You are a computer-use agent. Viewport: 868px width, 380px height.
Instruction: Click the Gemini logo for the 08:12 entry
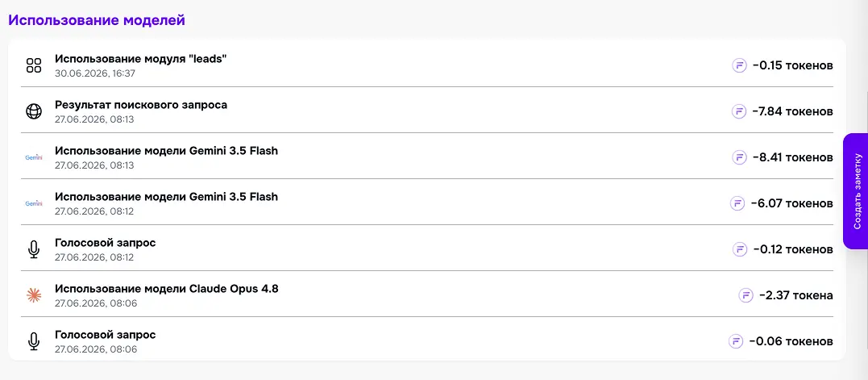click(x=34, y=203)
